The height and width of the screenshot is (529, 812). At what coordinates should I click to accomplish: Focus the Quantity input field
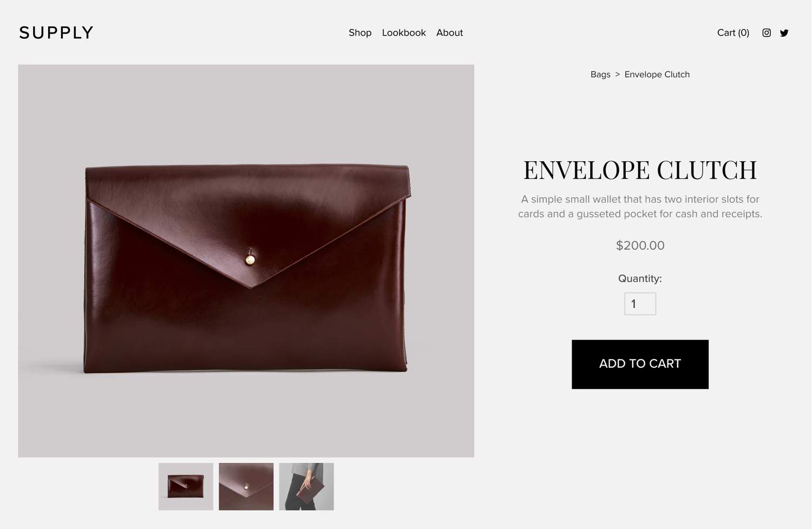[640, 304]
